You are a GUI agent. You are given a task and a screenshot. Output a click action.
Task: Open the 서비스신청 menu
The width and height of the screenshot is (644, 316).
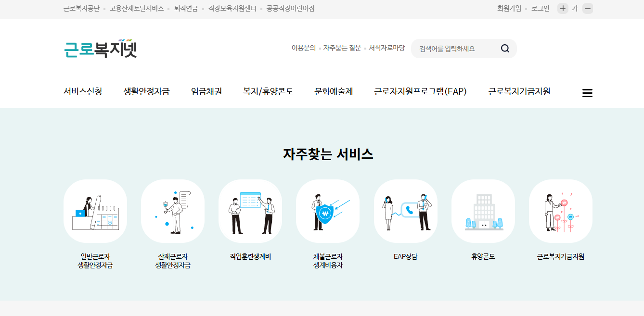[83, 92]
